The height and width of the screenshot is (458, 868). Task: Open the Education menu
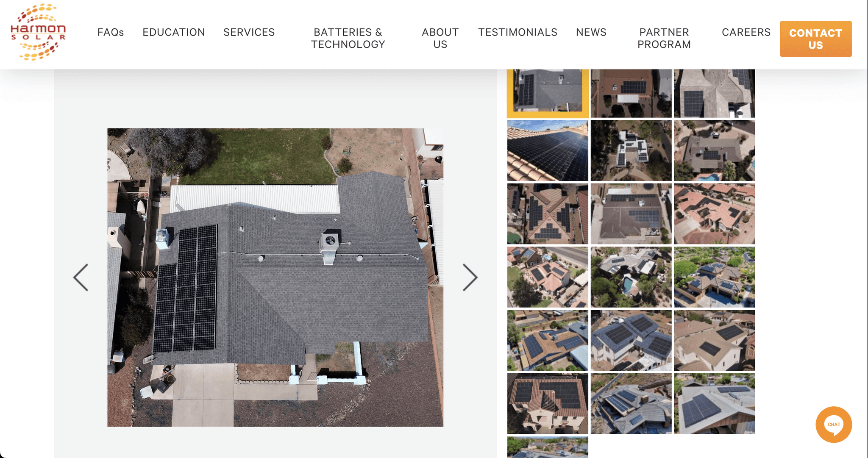[x=173, y=32]
